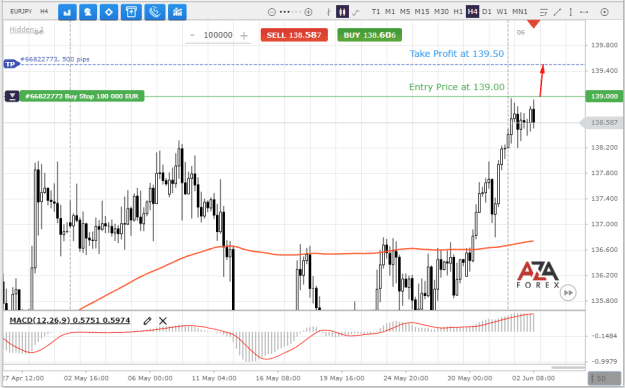This screenshot has width=625, height=388.
Task: Click the blue upload box icon
Action: point(131,12)
